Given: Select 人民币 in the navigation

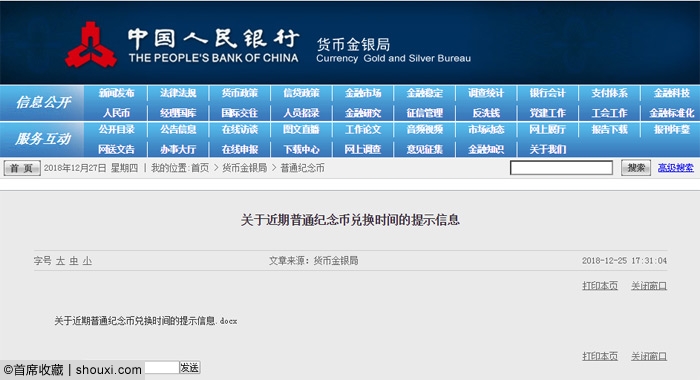Looking at the screenshot, I should coord(116,113).
